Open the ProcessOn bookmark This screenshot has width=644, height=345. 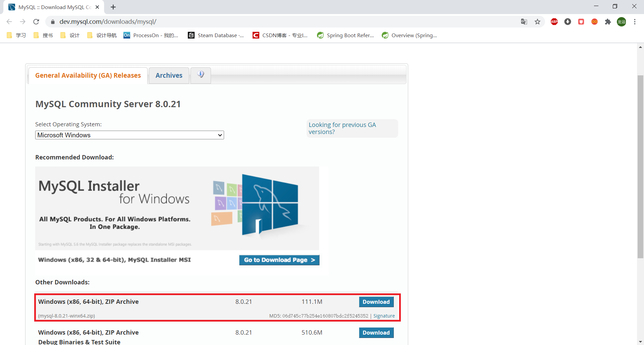151,35
